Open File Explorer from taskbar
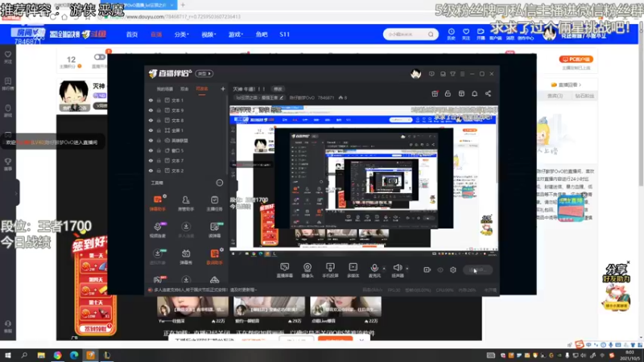Screen dimensions: 644x362 (x=41, y=356)
